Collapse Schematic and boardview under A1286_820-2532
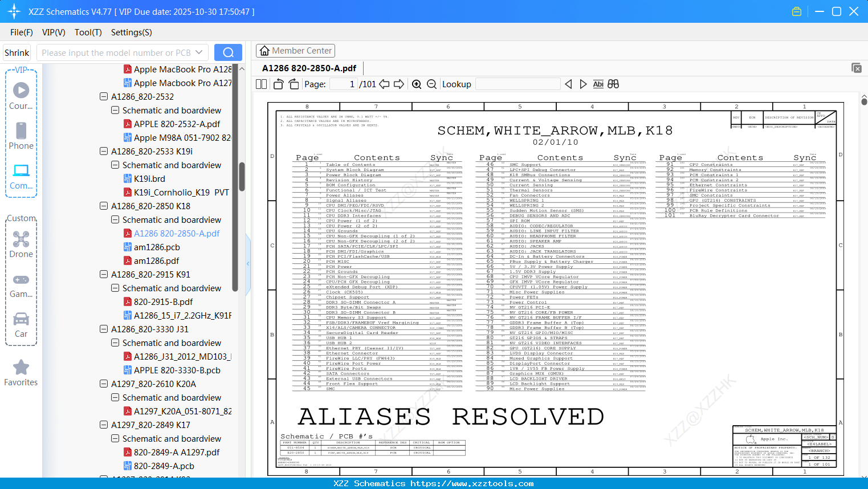Screen dimensions: 868x489 (x=115, y=110)
